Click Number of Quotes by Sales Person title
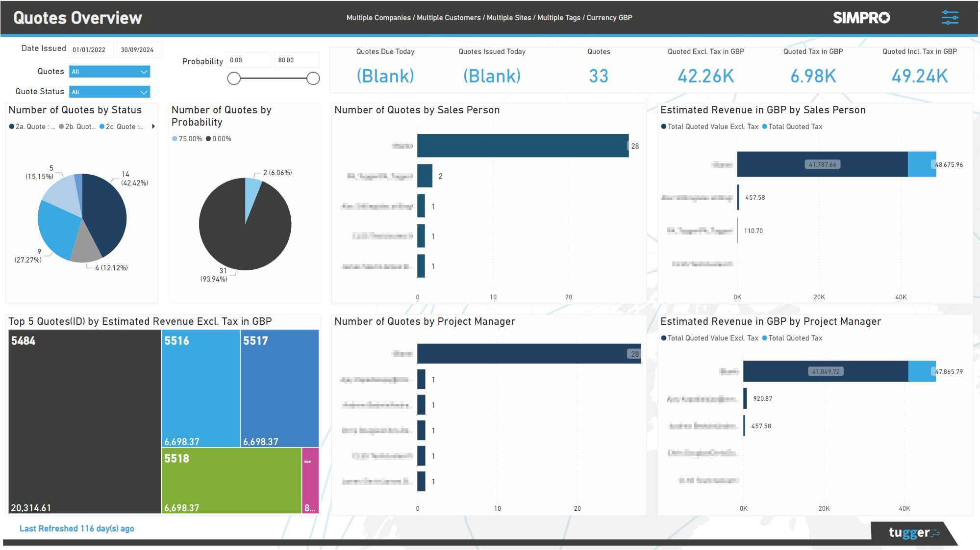This screenshot has height=550, width=980. click(417, 110)
